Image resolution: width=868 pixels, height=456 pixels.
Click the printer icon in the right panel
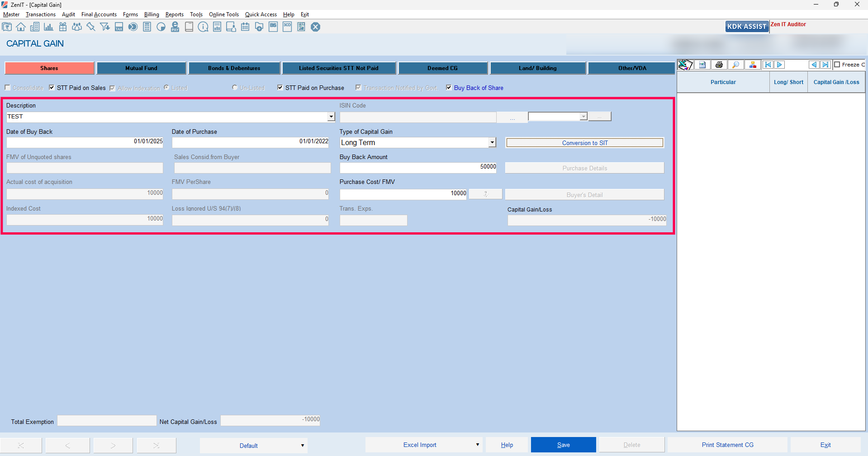point(719,65)
